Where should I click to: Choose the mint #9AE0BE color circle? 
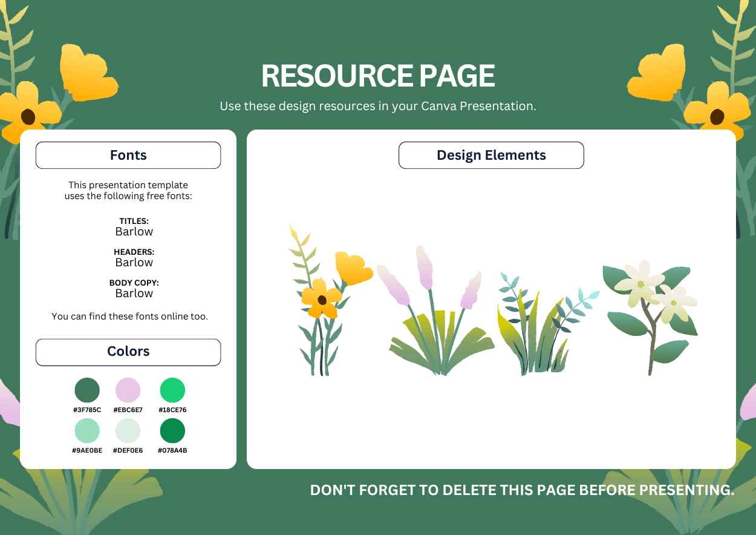[x=87, y=431]
